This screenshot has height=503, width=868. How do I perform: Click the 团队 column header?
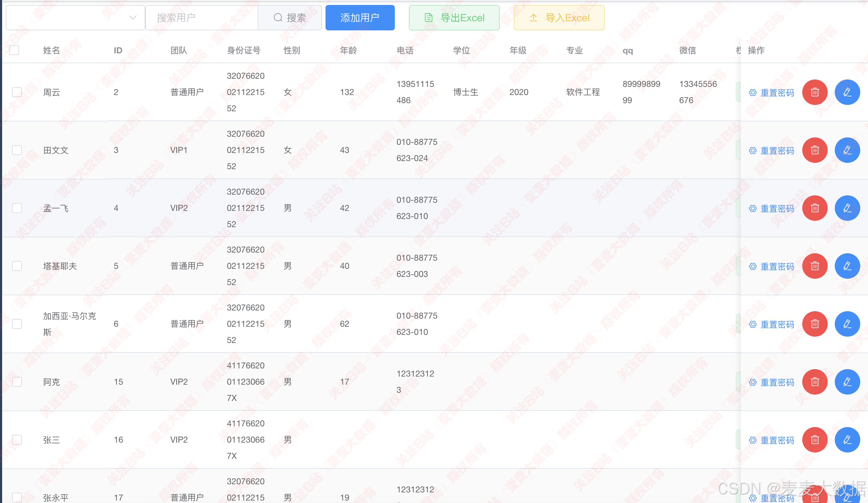pyautogui.click(x=179, y=51)
